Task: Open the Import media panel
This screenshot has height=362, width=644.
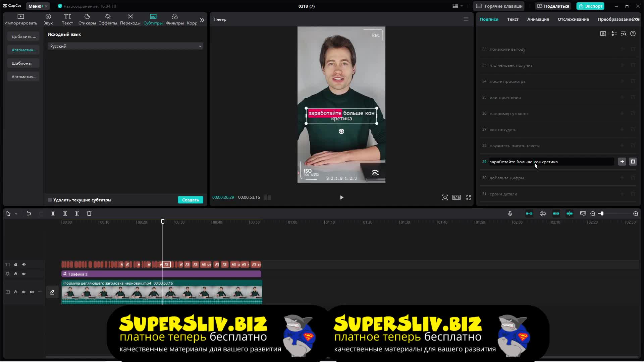Action: (x=21, y=19)
